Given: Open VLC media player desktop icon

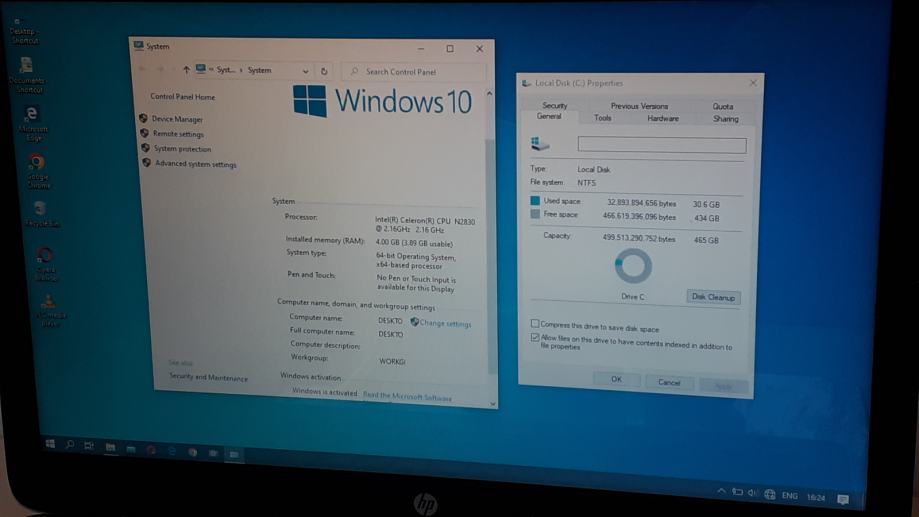Looking at the screenshot, I should coord(49,310).
